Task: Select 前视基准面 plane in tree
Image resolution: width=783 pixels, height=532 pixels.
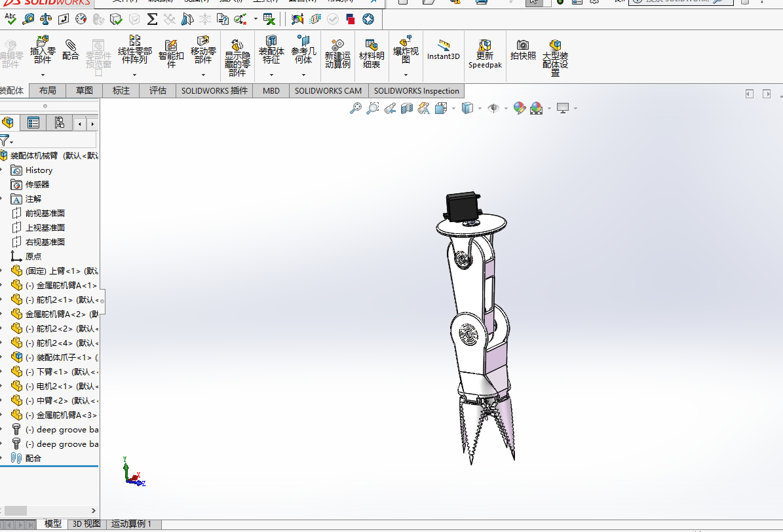Action: 45,214
